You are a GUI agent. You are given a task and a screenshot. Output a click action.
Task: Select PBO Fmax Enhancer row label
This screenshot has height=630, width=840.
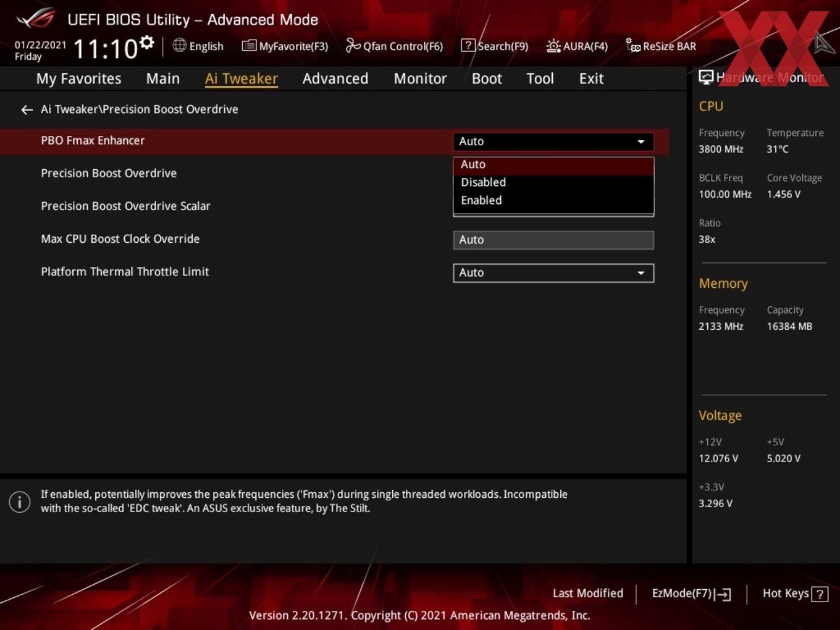93,141
